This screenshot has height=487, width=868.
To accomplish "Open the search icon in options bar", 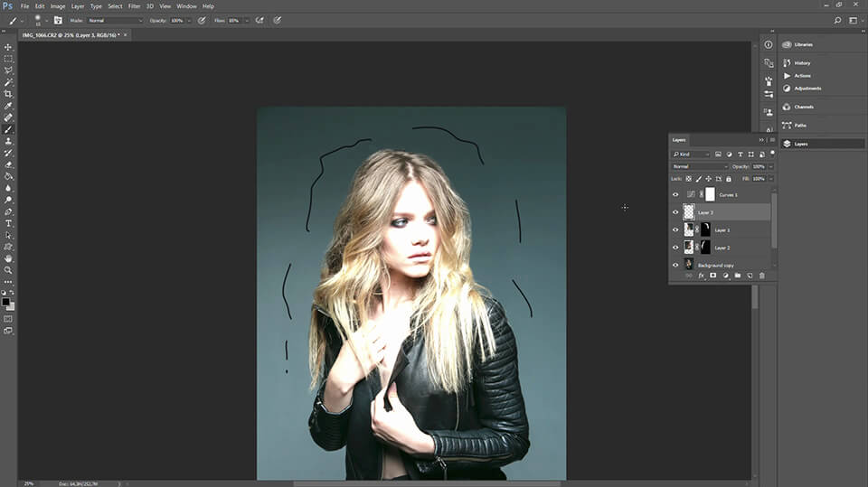I will coord(837,21).
